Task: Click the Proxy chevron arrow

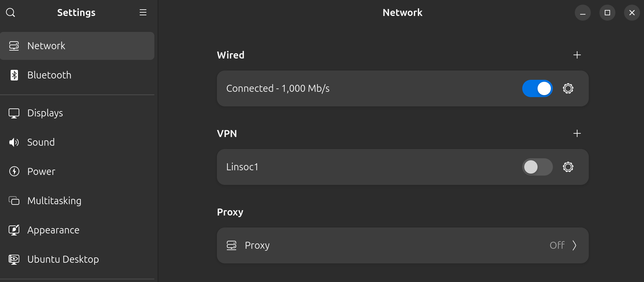Action: (575, 245)
